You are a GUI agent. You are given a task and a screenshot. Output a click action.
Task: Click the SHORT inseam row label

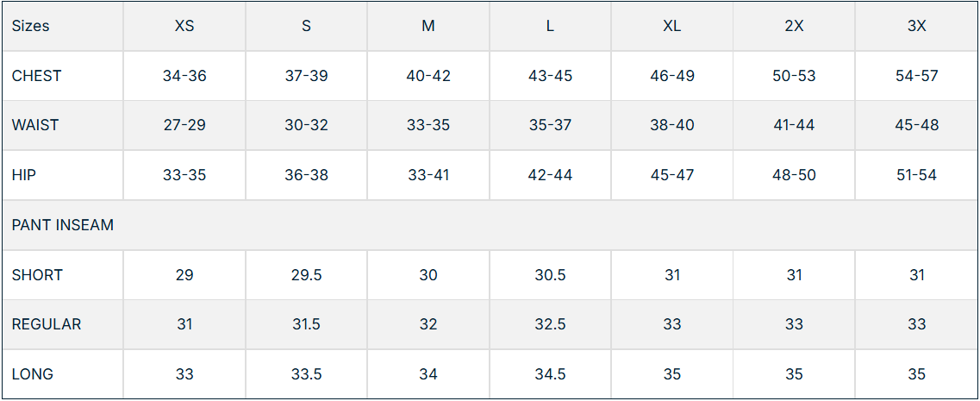[37, 275]
